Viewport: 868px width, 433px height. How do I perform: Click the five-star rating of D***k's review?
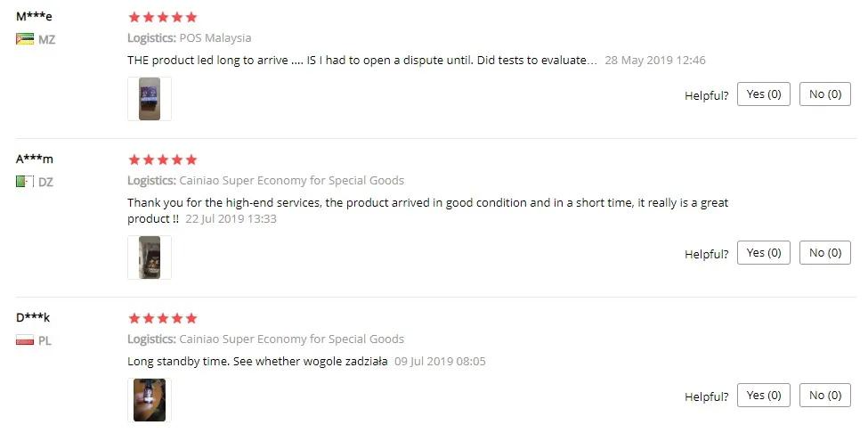(x=163, y=318)
